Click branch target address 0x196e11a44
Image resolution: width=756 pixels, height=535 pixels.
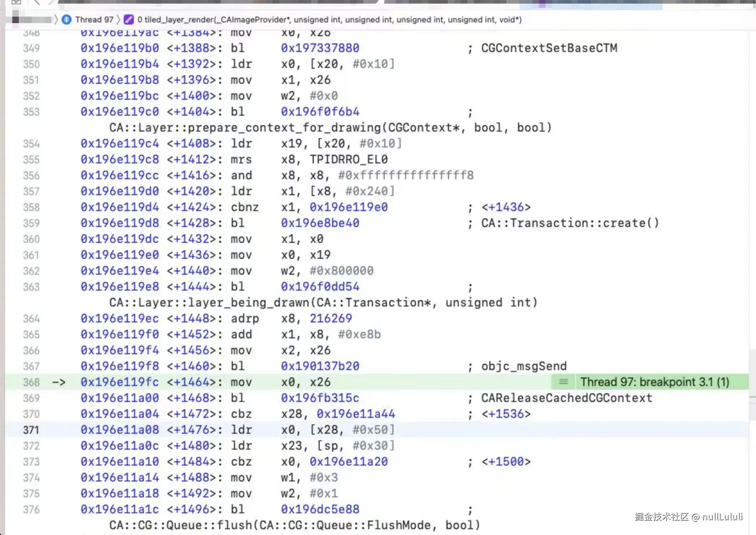tap(356, 414)
